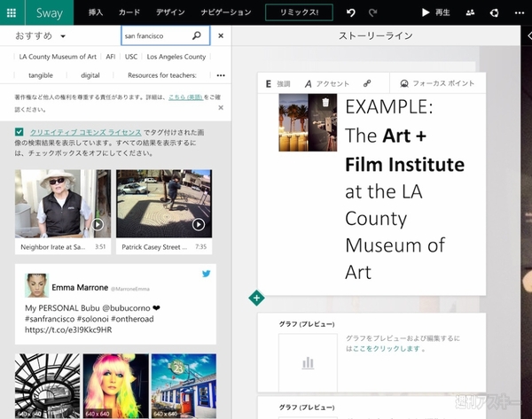Screen dimensions: 532x419
Task: Select the digital suggestion tag
Action: 90,75
